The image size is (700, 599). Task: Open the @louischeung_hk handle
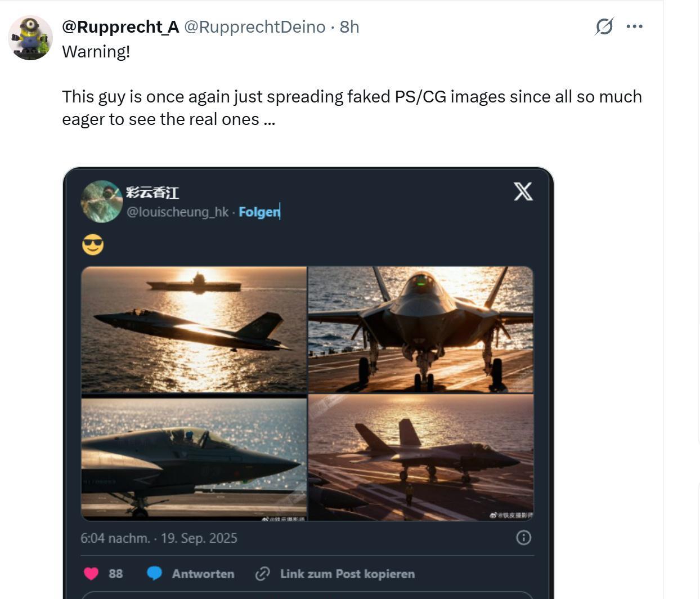point(177,212)
